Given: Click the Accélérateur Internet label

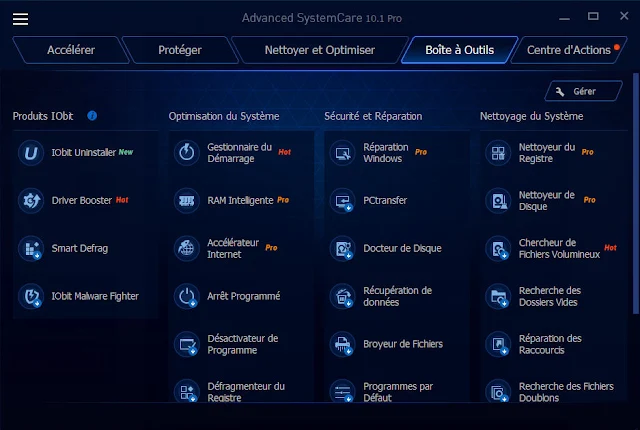Looking at the screenshot, I should coord(233,248).
